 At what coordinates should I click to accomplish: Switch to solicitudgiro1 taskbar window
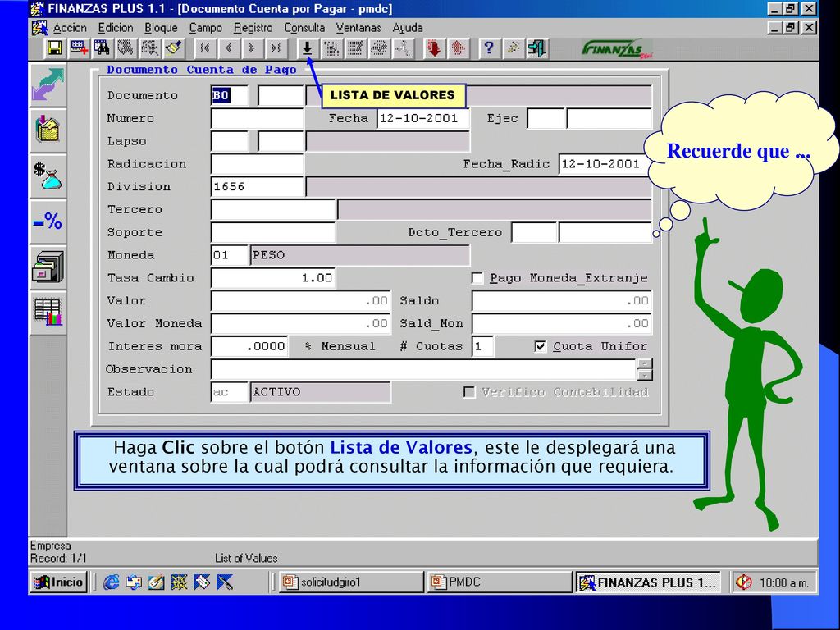tap(351, 582)
